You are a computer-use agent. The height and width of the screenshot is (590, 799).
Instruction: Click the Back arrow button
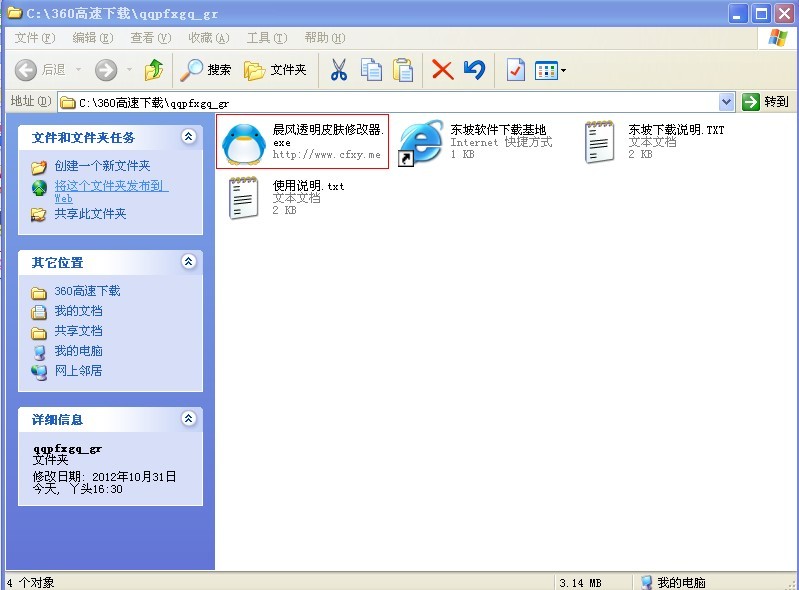(25, 70)
